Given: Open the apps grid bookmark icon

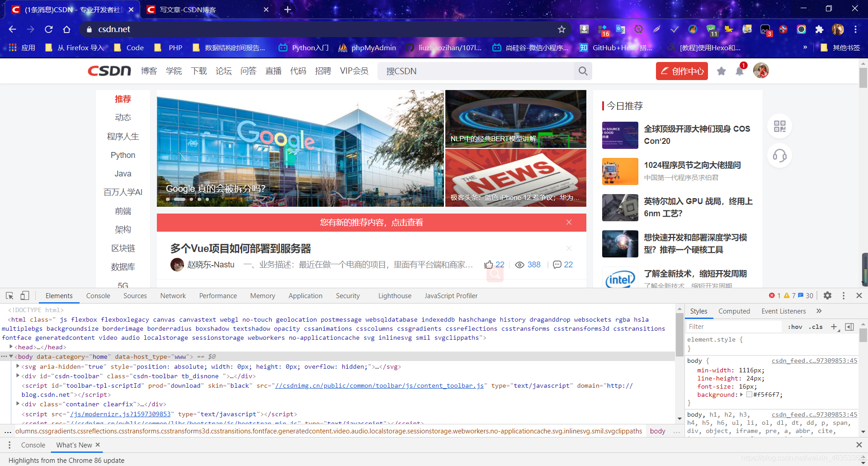Looking at the screenshot, I should tap(13, 48).
